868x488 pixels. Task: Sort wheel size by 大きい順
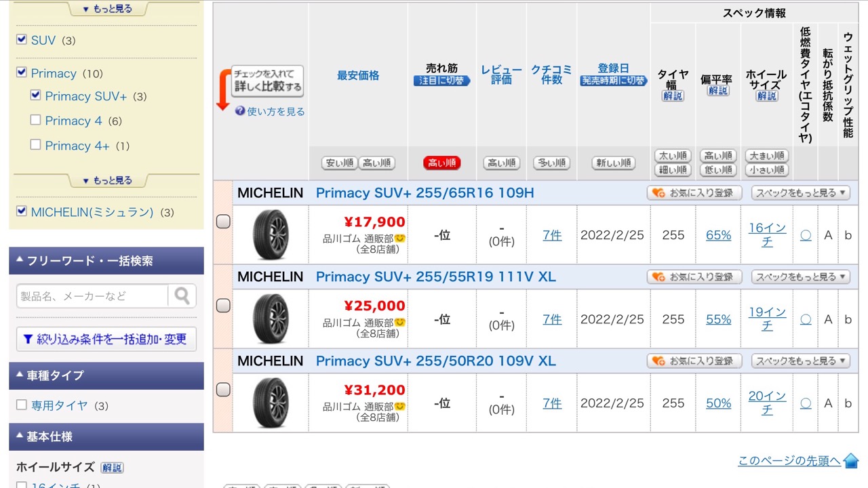point(767,156)
